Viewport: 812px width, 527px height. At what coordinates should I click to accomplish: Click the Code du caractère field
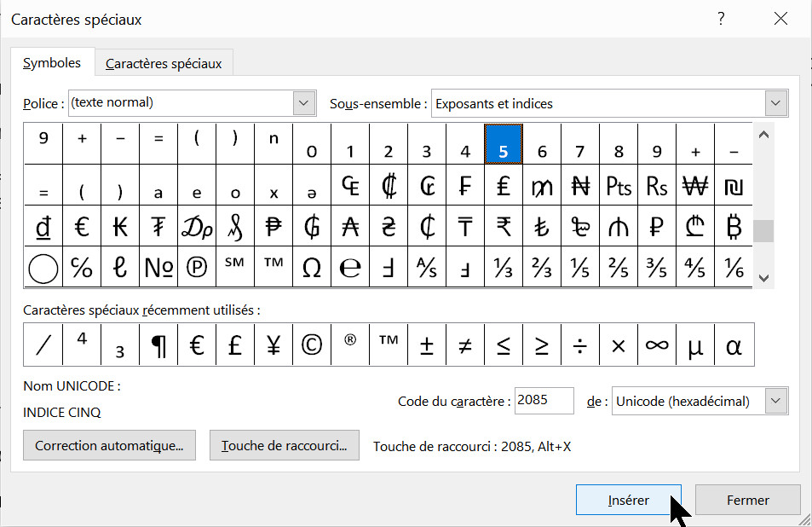(544, 401)
